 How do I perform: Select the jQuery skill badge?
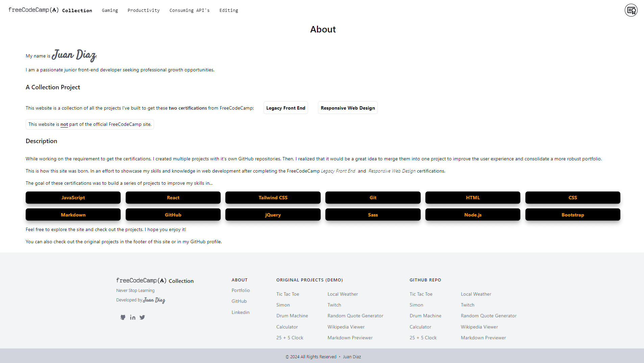click(x=273, y=215)
